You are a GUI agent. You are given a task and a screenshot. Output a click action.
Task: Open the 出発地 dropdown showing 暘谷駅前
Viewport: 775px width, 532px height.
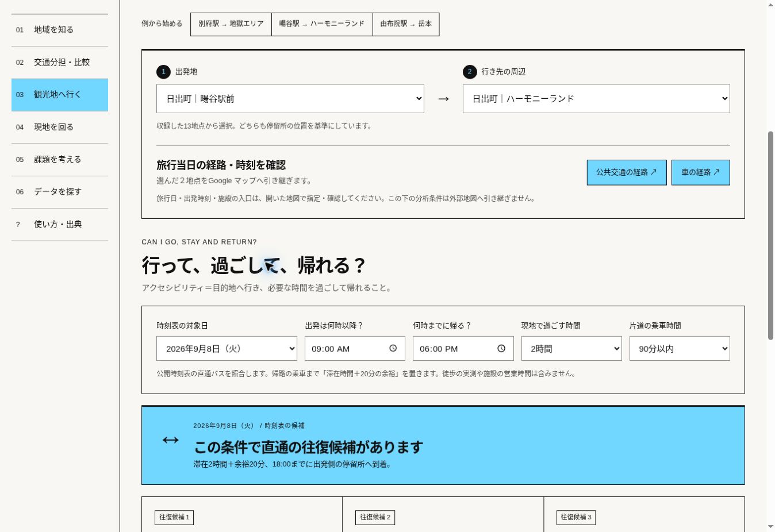[290, 99]
